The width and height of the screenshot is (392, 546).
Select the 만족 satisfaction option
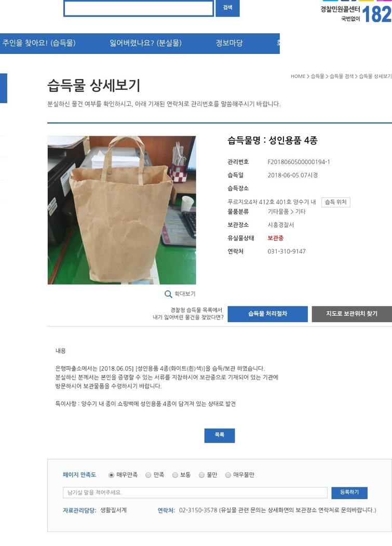point(148,475)
